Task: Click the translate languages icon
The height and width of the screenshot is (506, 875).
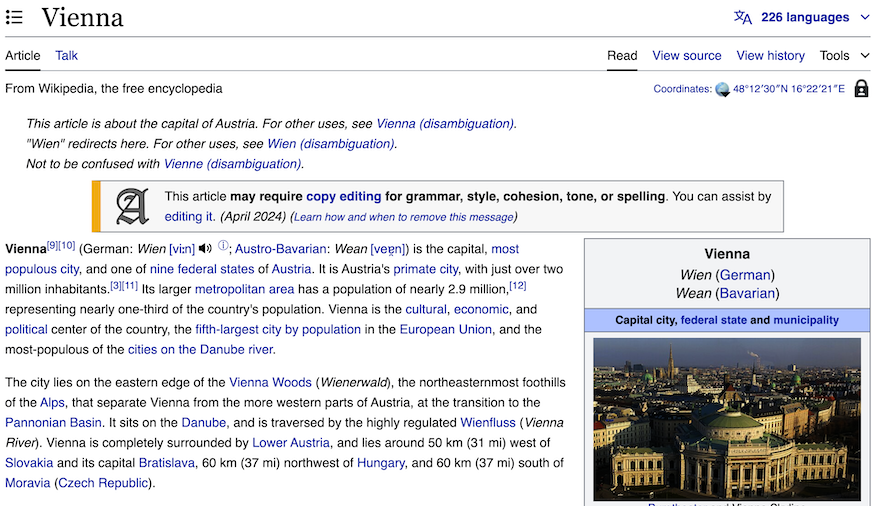Action: pyautogui.click(x=742, y=17)
